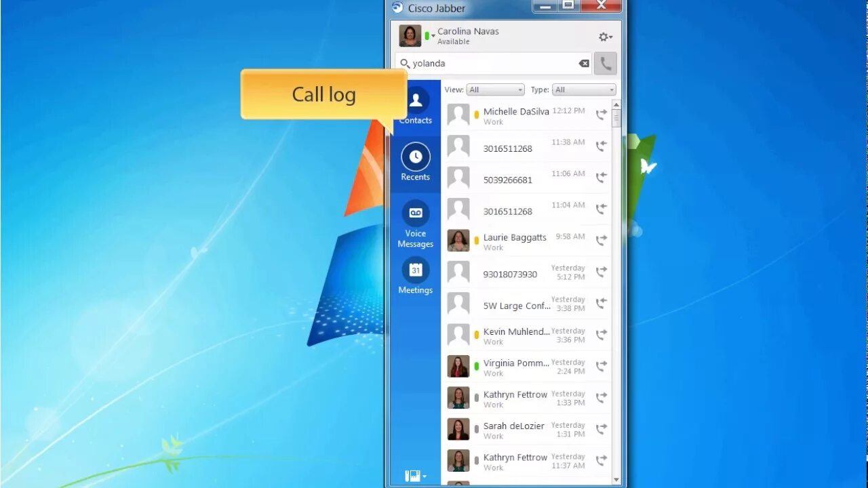Open the phone control menu at bottom

(416, 476)
